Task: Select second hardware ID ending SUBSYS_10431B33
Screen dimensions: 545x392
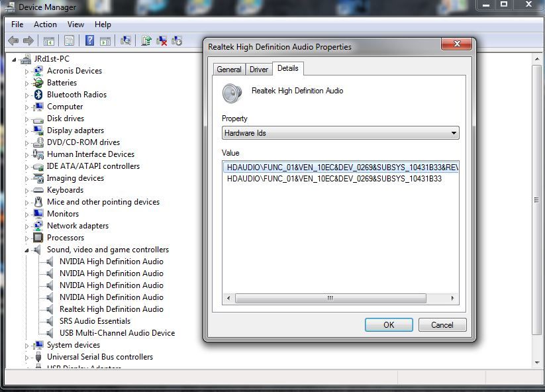Action: click(x=334, y=179)
